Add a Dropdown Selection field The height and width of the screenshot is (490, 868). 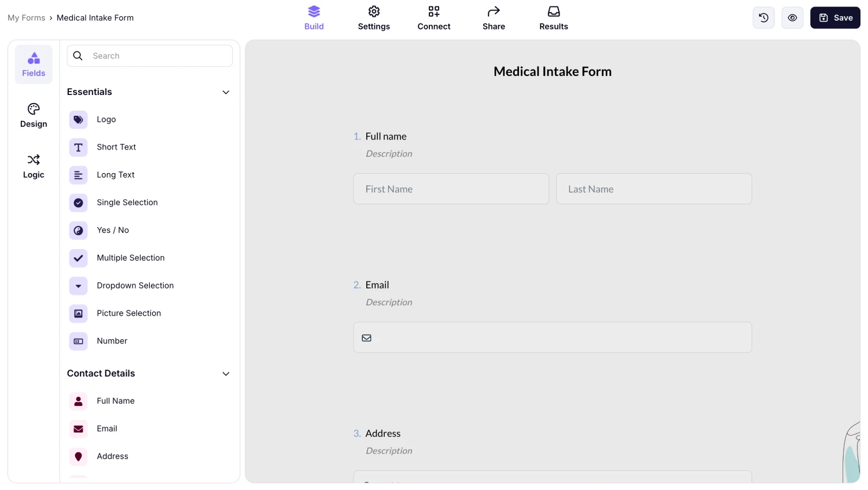135,286
